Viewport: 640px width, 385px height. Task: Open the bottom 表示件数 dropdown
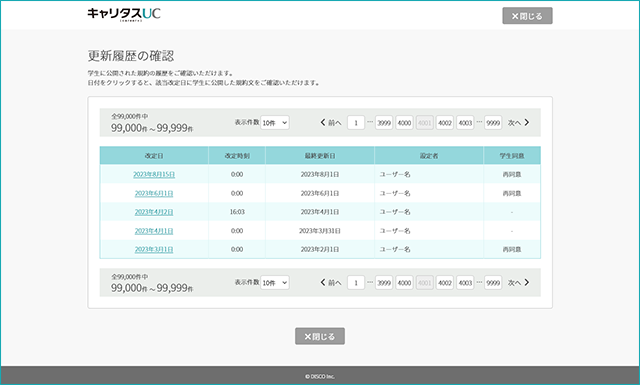275,283
